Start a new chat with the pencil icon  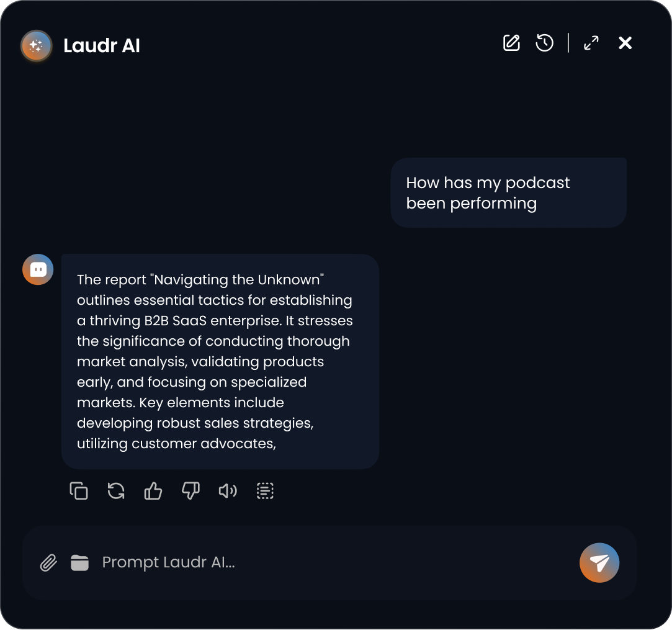pyautogui.click(x=511, y=43)
